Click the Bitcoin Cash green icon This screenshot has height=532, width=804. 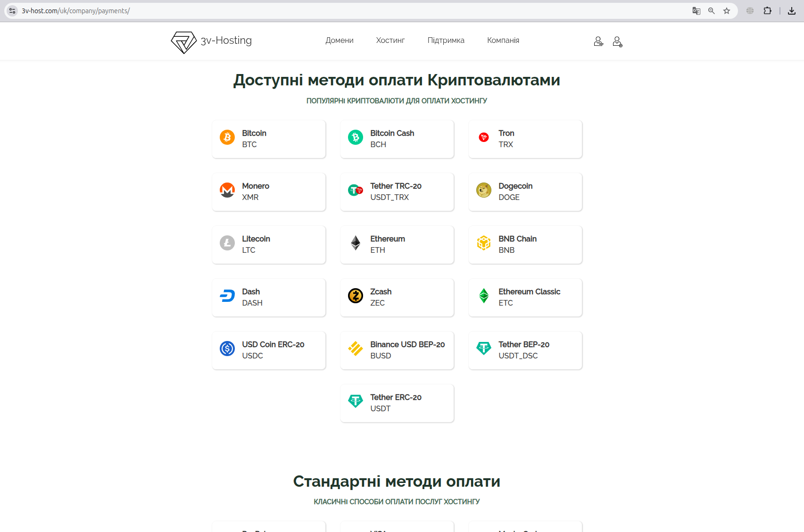(356, 137)
